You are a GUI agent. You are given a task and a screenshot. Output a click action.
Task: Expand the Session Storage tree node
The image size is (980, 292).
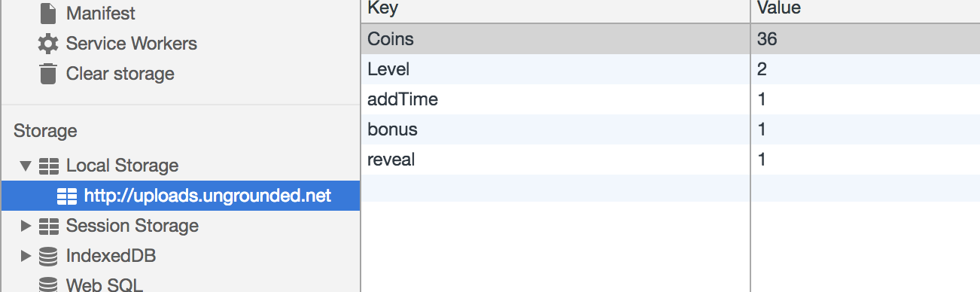click(26, 226)
